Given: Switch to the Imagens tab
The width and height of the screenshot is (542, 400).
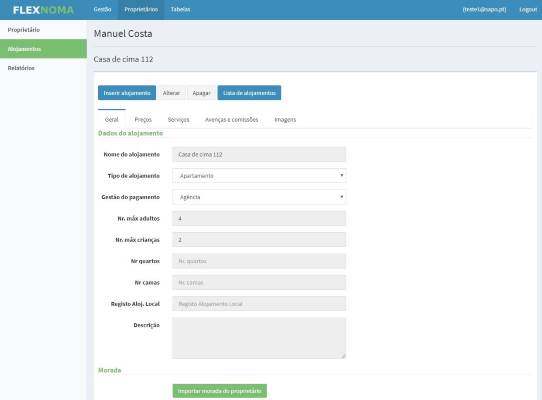Looking at the screenshot, I should pos(285,119).
